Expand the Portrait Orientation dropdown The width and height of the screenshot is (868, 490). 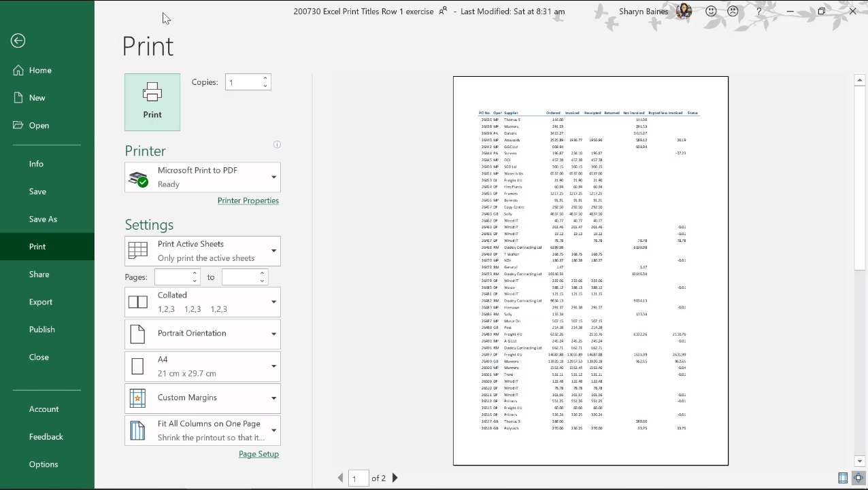(x=203, y=334)
